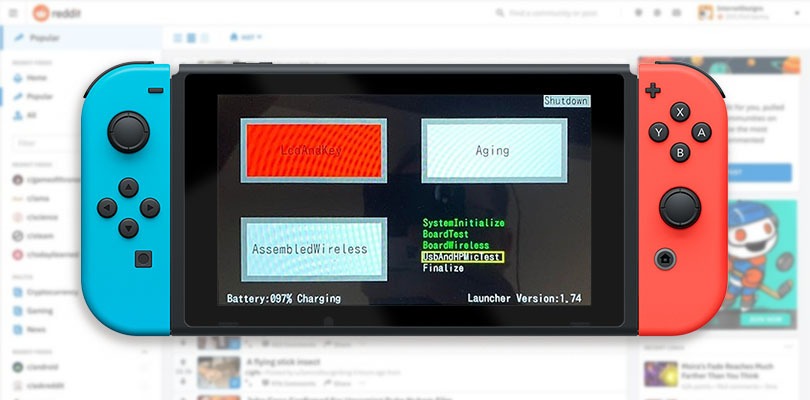Open the flying stick insect post thumbnail
Viewport: 810px width, 400px height.
(x=219, y=371)
